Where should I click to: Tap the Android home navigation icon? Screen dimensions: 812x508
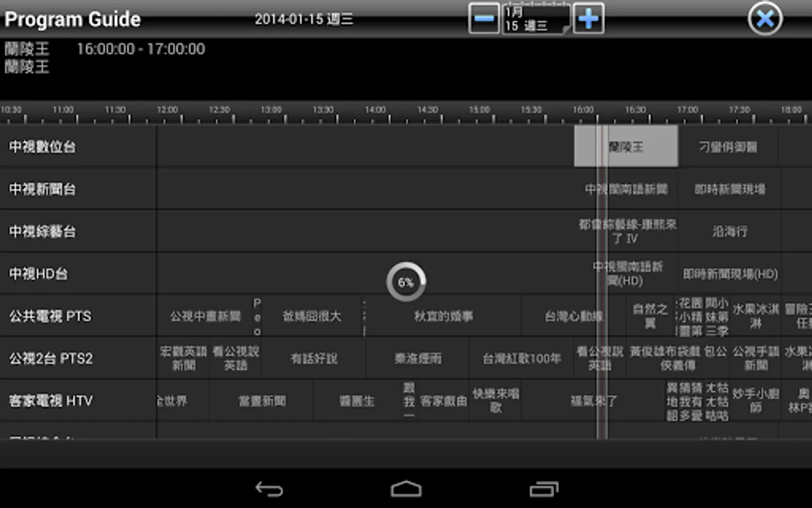click(406, 489)
